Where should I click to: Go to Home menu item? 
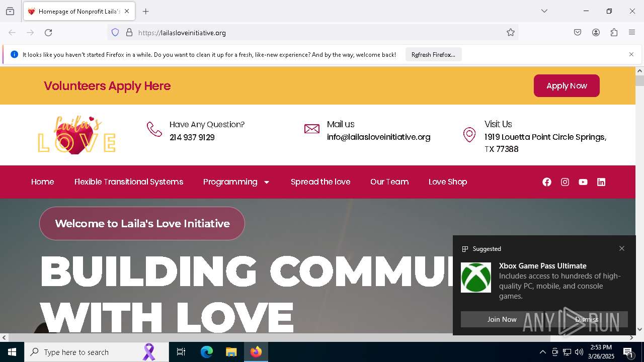pos(43,182)
